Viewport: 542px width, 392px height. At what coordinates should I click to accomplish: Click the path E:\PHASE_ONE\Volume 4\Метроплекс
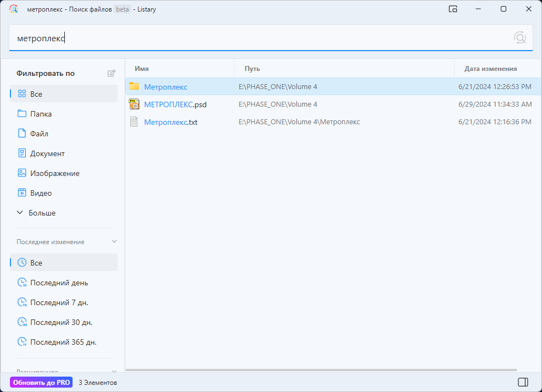299,122
